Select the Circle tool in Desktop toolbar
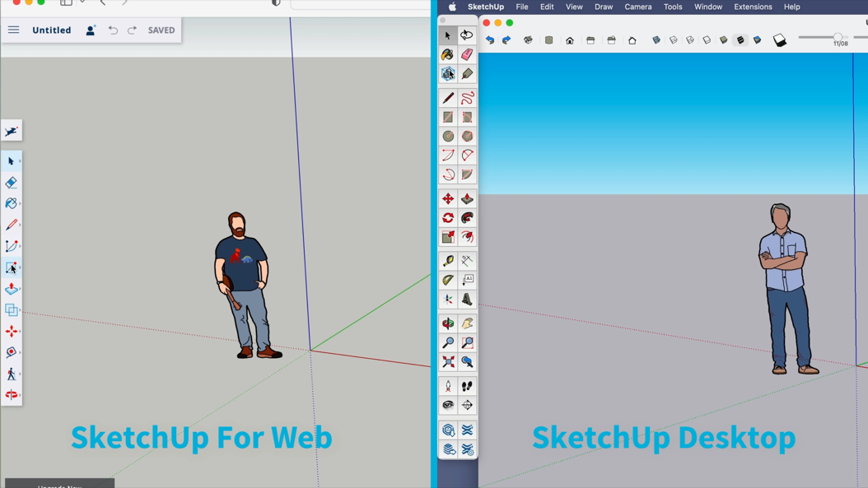The width and height of the screenshot is (868, 488). coord(448,136)
